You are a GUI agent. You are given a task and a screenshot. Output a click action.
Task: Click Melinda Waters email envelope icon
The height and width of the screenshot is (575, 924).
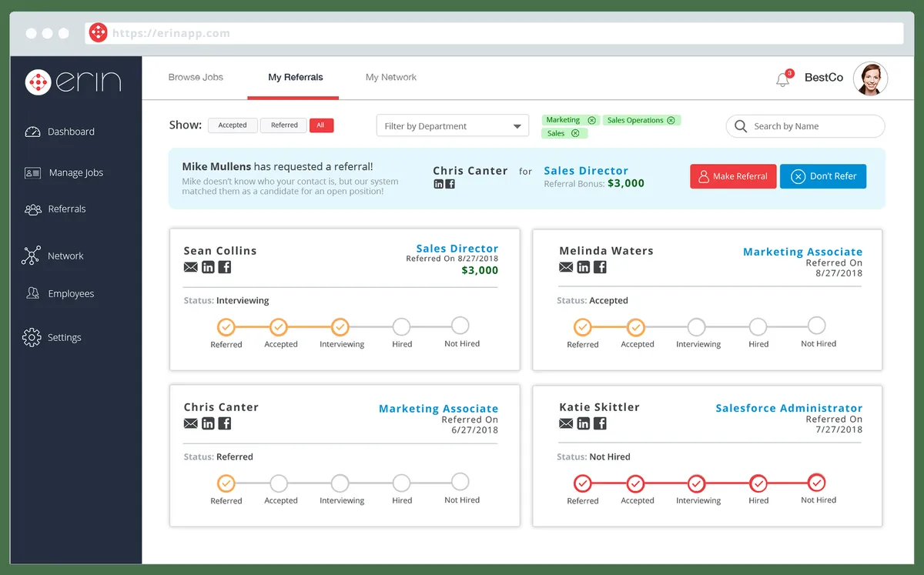coord(566,267)
